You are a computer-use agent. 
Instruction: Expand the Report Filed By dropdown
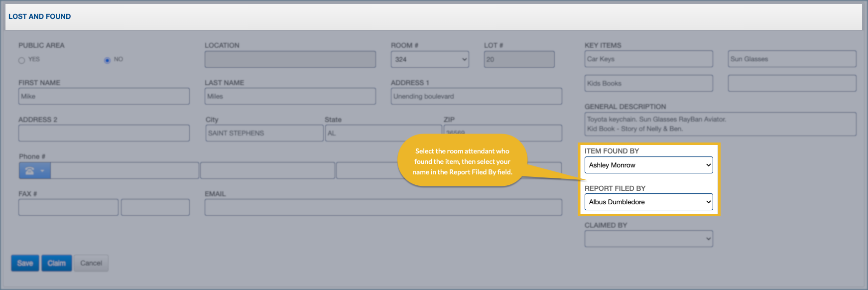648,202
